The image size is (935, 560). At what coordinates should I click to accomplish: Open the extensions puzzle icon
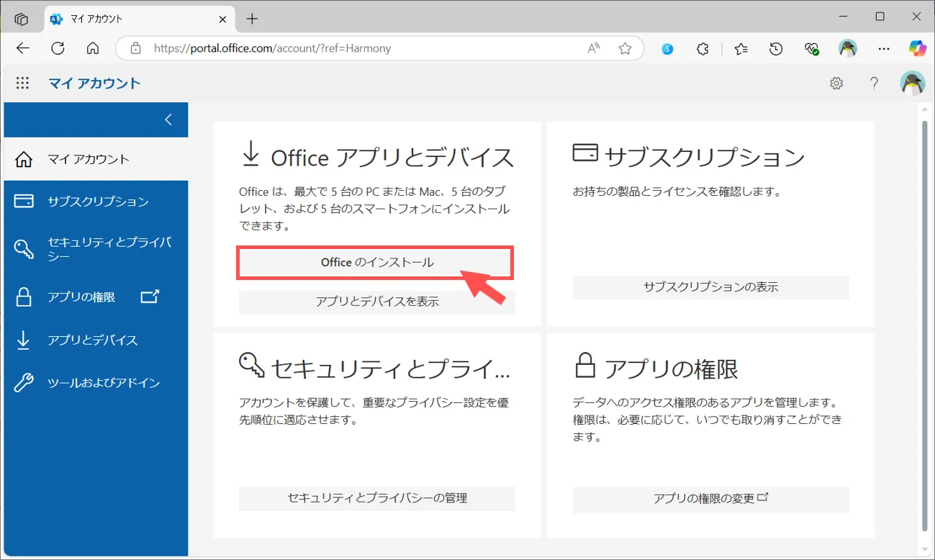703,49
